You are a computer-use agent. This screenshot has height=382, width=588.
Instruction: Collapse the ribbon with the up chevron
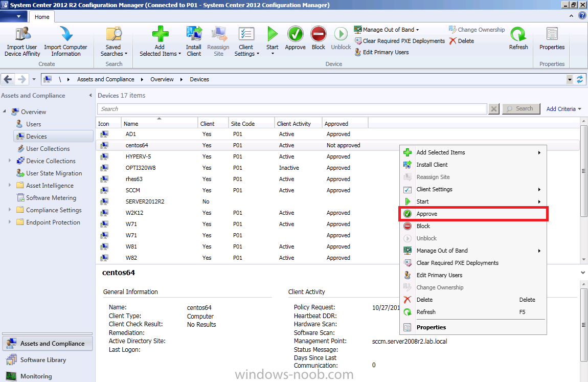point(571,16)
